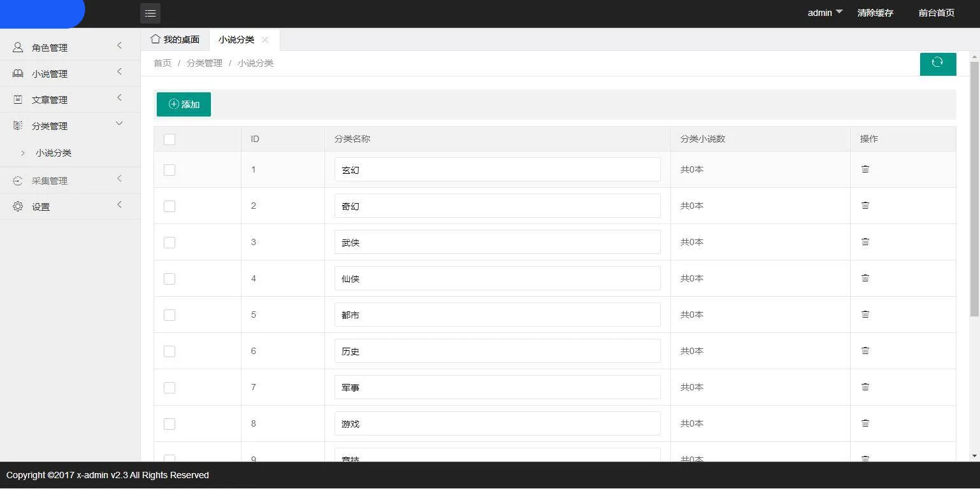
Task: Click 共0本 in the 历史 row
Action: (x=692, y=351)
